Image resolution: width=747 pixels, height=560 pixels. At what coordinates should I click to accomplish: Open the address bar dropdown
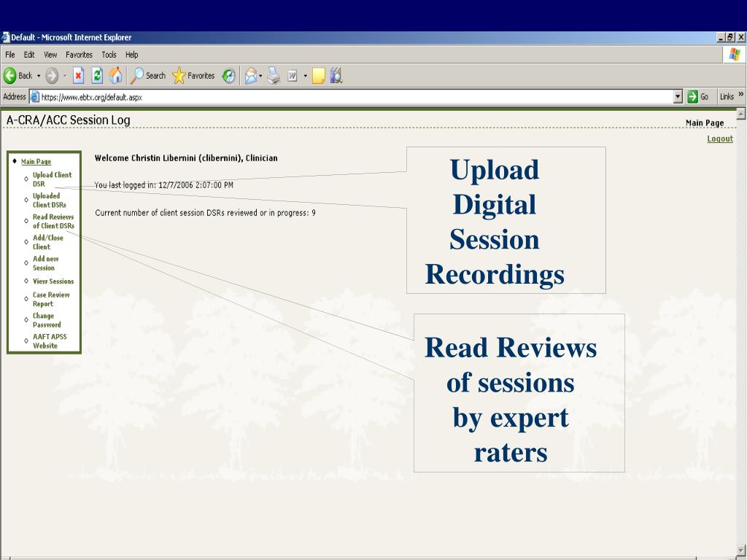pos(678,97)
